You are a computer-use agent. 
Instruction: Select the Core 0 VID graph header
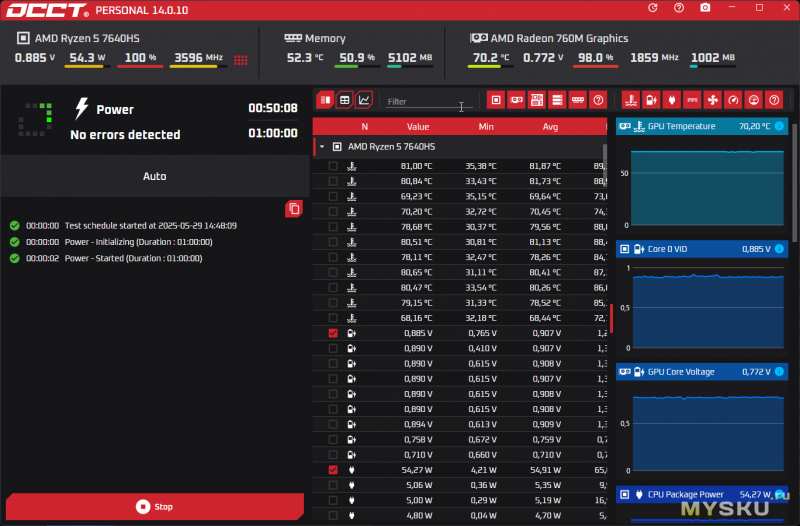pyautogui.click(x=702, y=249)
